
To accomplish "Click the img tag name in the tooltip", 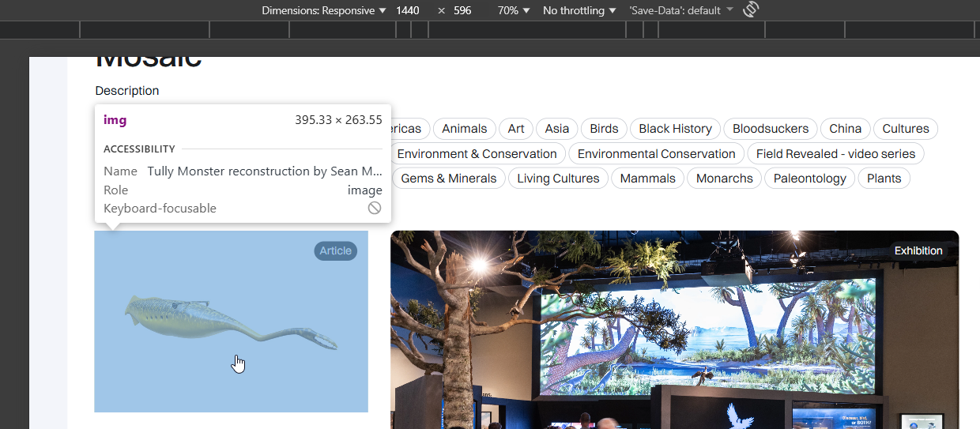I will (115, 120).
